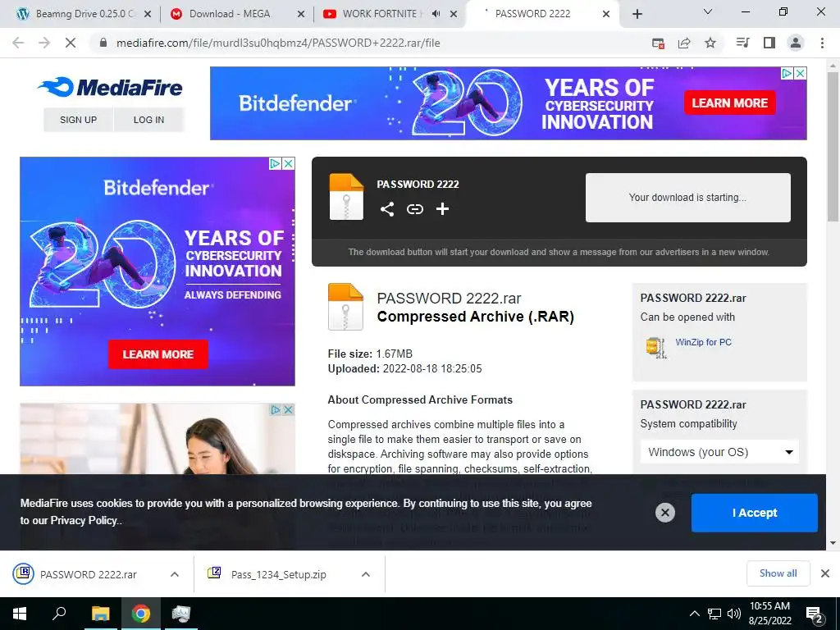Click the third pinned taskbar app icon

pyautogui.click(x=181, y=614)
